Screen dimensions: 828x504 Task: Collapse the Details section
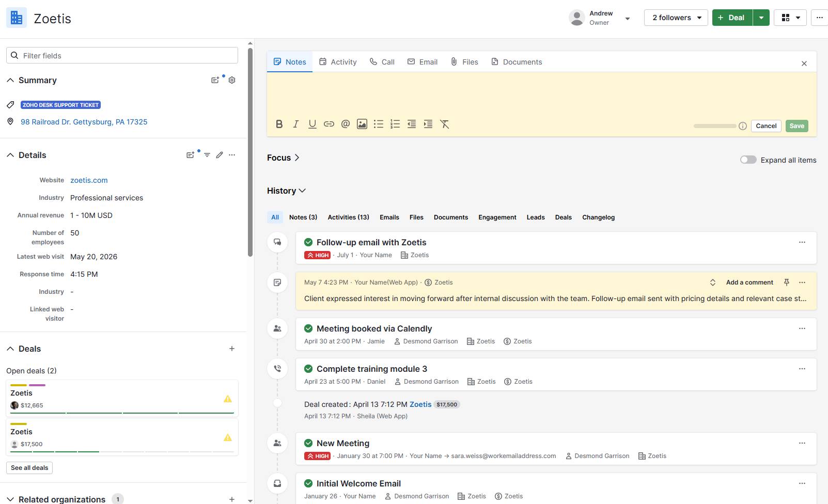(10, 155)
